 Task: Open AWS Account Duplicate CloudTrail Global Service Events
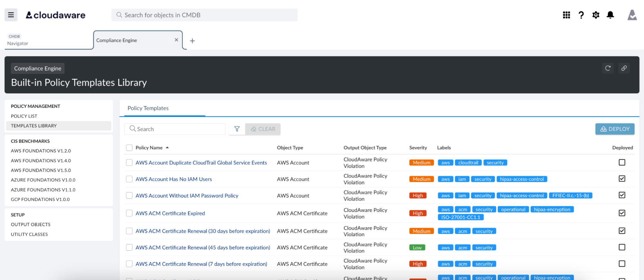[x=201, y=163]
